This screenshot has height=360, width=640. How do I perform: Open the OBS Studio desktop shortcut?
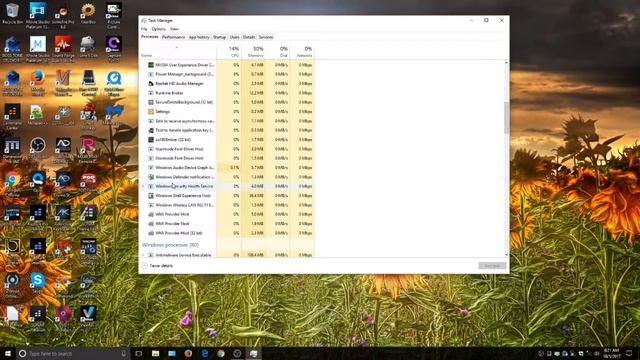38,147
